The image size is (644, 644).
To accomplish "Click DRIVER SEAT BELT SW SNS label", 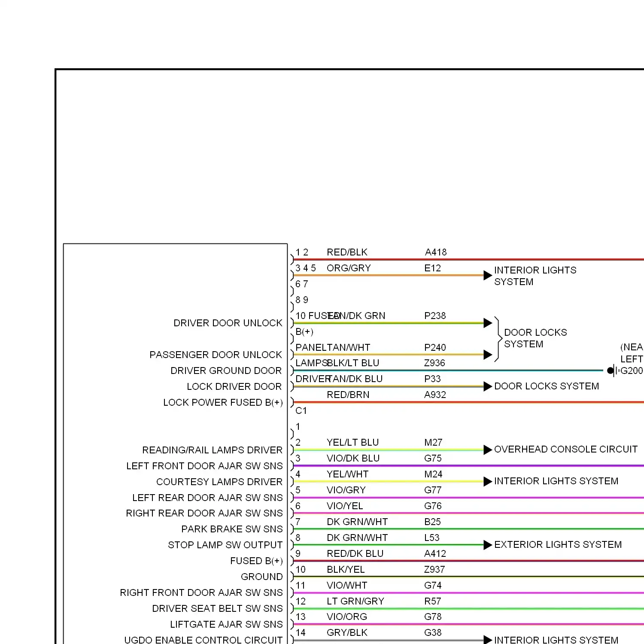I will click(x=217, y=609).
